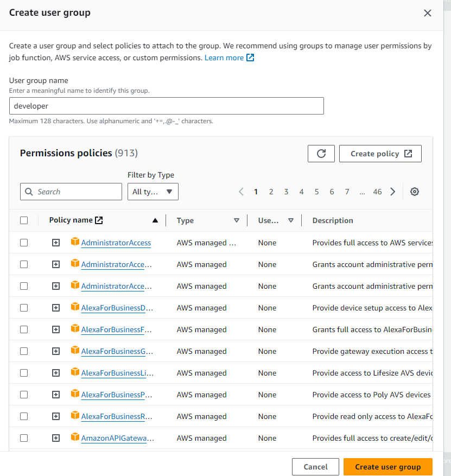Select the AmazonAPIGateway policy checkbox
Viewport: 451px width, 476px height.
coord(24,438)
